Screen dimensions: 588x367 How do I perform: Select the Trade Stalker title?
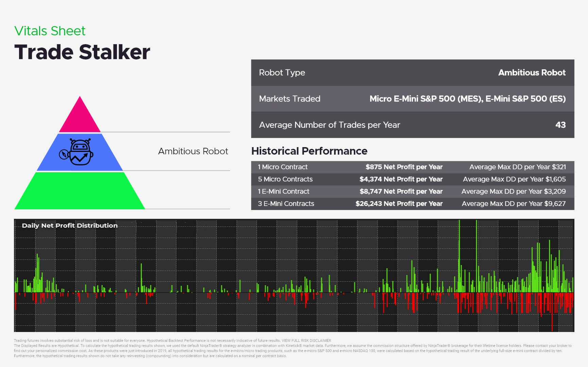point(82,52)
